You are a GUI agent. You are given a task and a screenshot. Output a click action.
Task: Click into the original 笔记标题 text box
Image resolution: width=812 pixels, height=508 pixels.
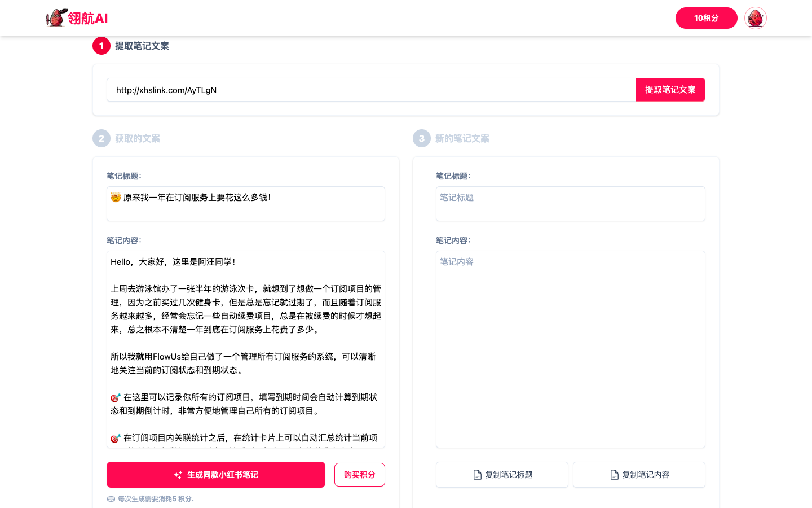[246, 209]
